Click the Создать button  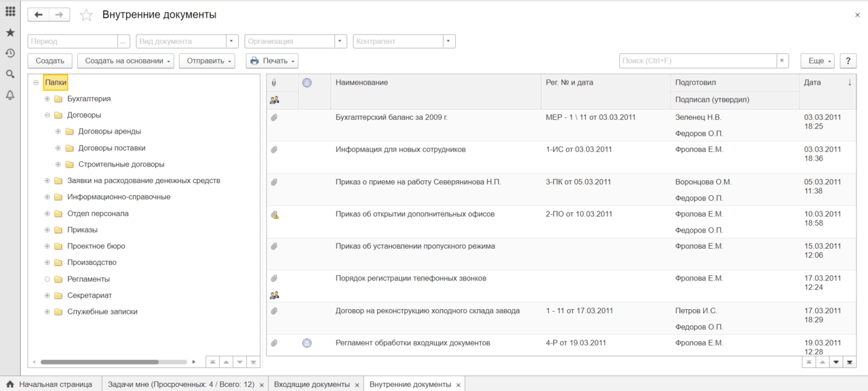tap(50, 61)
